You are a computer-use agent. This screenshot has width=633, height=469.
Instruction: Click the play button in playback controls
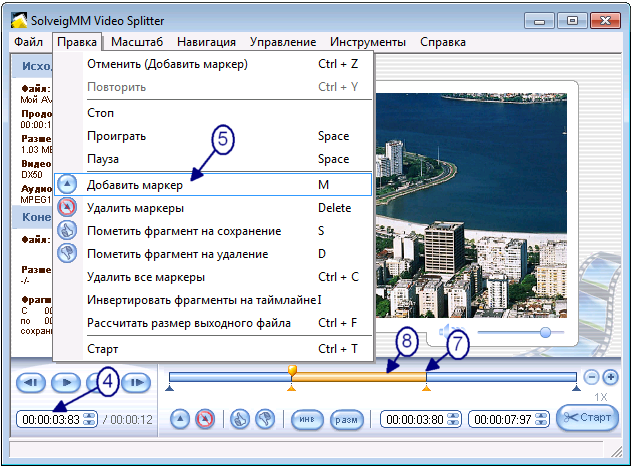(x=66, y=382)
